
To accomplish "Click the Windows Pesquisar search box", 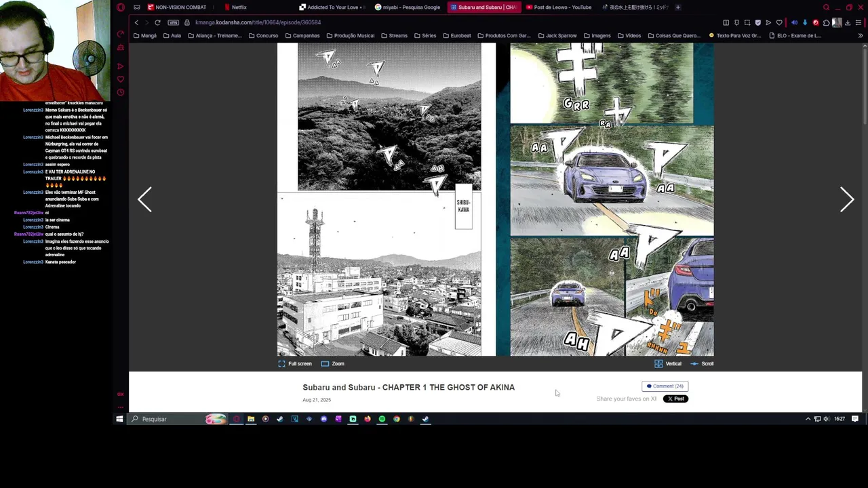I will coord(176,419).
